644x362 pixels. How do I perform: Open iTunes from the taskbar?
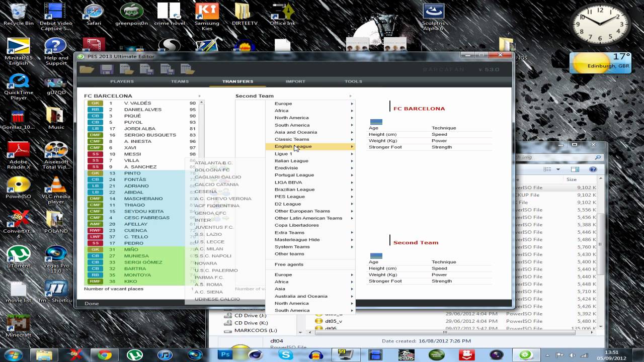(x=165, y=354)
